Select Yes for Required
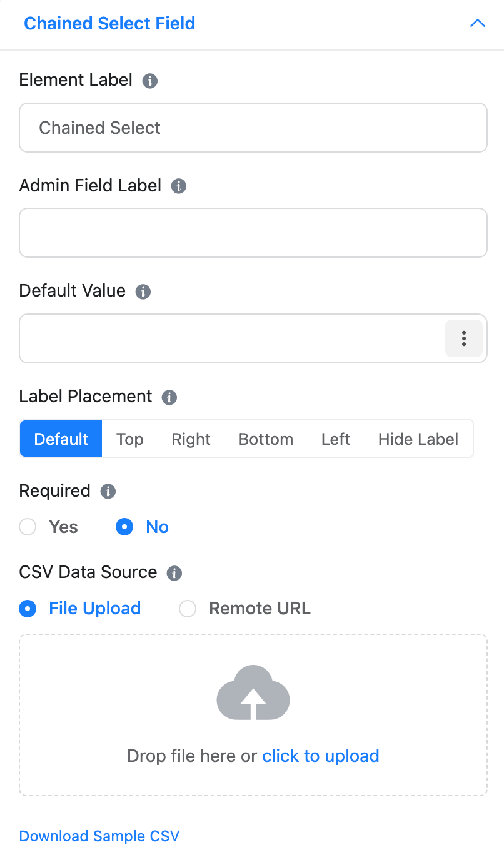This screenshot has width=504, height=862. [x=28, y=527]
